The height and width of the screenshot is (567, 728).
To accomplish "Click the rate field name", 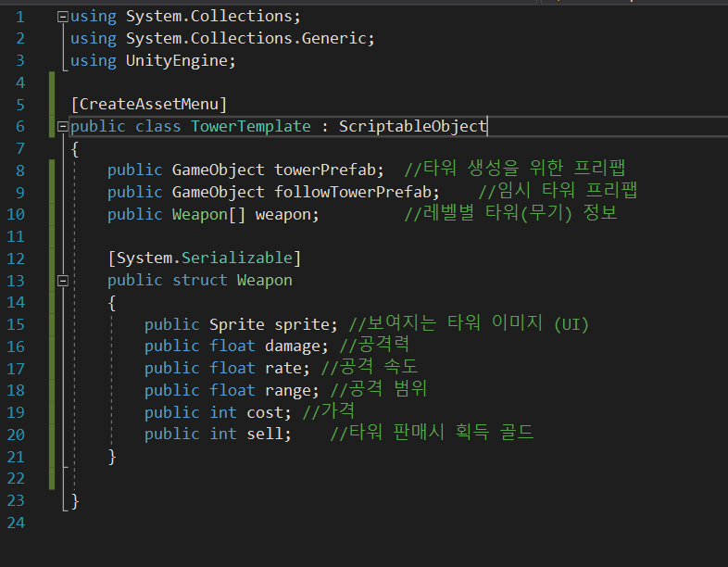I will (287, 368).
